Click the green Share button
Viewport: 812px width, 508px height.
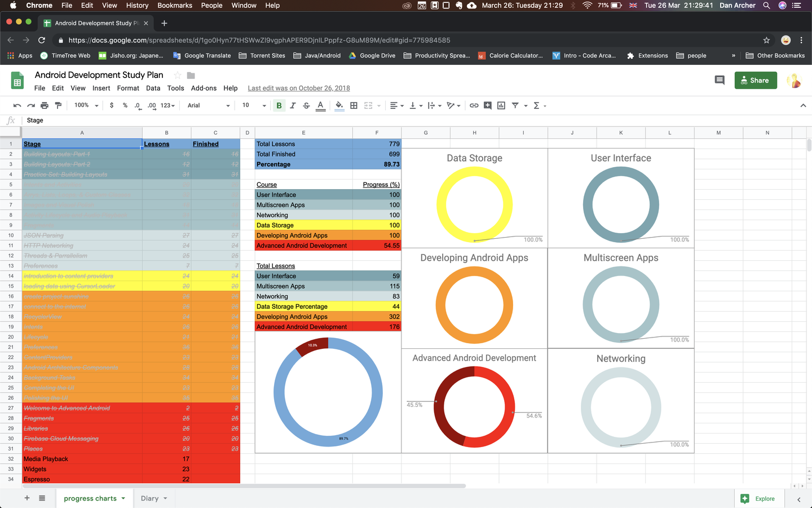755,80
